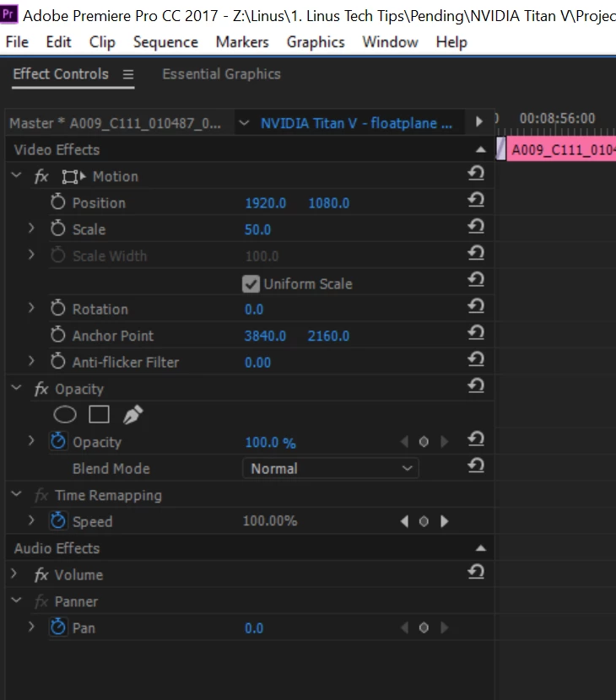
Task: Collapse the Audio Effects section
Action: point(481,548)
